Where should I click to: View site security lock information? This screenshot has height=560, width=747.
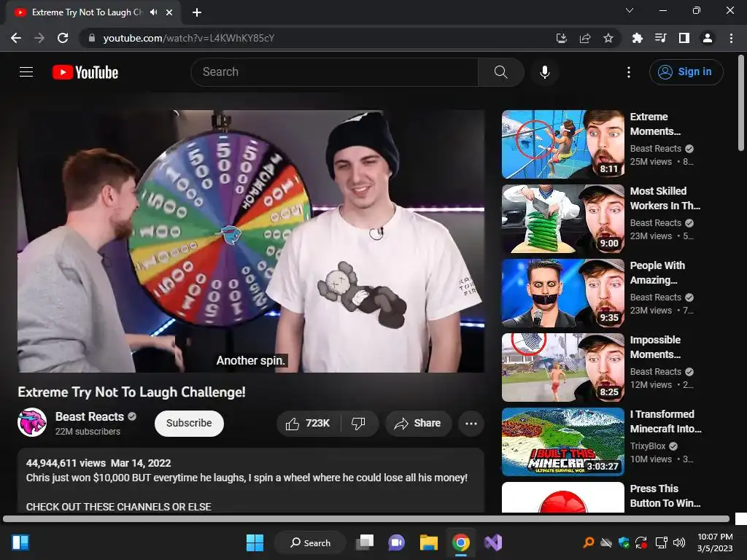[92, 38]
